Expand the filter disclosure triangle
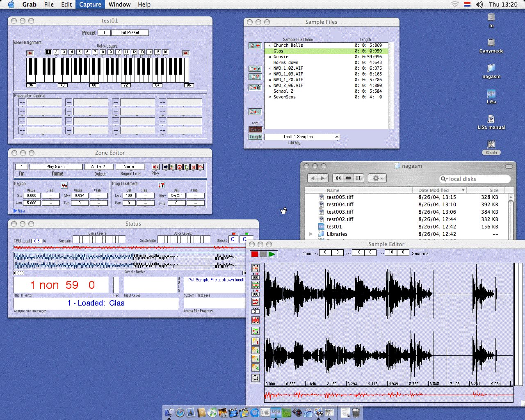Viewport: 525px width, 420px height. coord(16,211)
